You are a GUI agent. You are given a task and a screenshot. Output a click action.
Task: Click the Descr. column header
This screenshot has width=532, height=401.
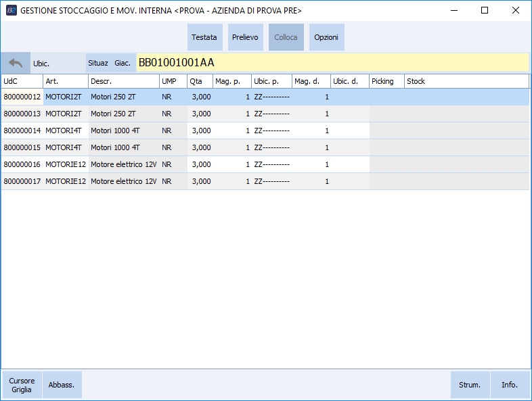(x=123, y=81)
